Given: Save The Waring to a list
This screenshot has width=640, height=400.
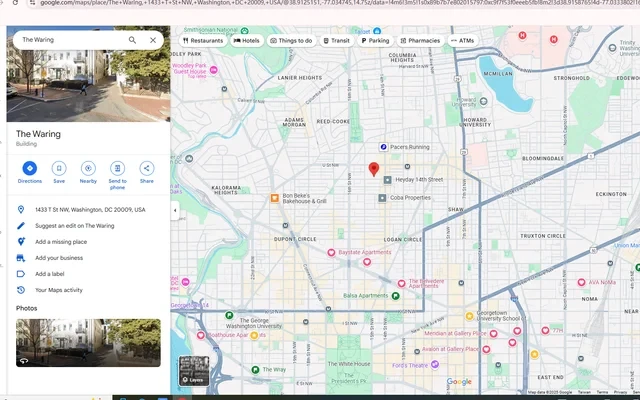Looking at the screenshot, I should click(x=59, y=172).
